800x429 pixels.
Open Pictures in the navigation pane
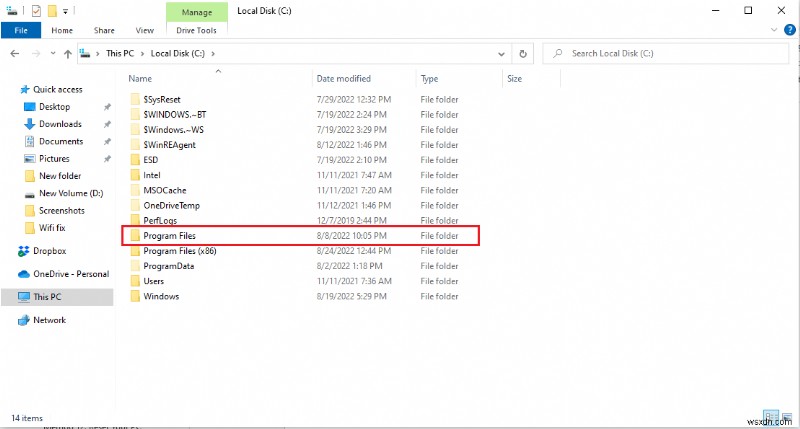point(54,159)
